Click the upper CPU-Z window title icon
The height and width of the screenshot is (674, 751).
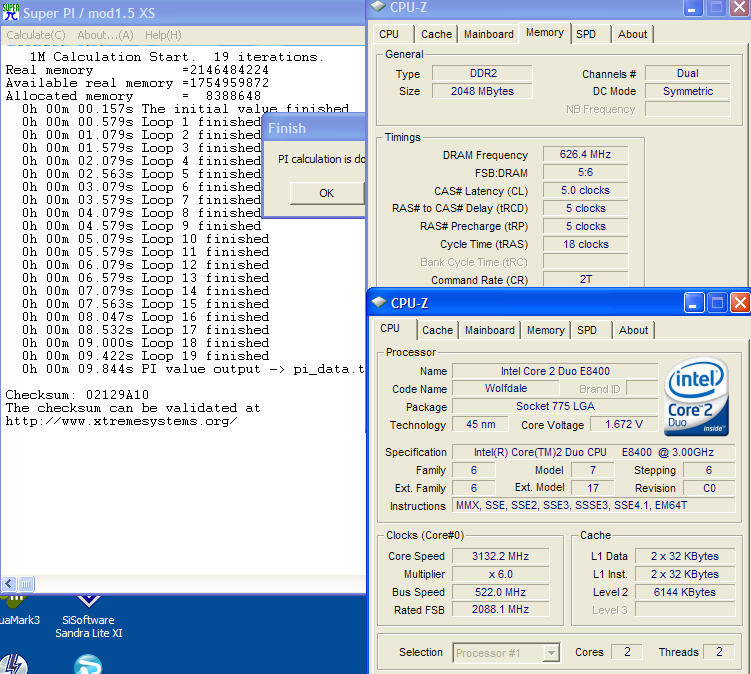pos(378,6)
